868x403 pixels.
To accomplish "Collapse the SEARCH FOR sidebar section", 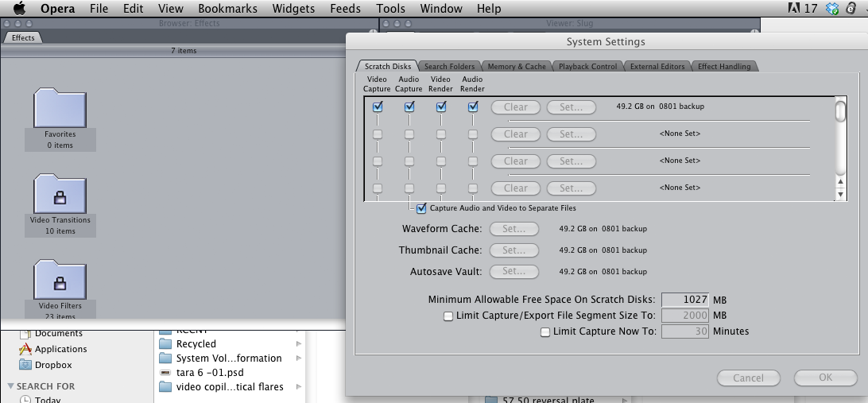I will [x=10, y=386].
